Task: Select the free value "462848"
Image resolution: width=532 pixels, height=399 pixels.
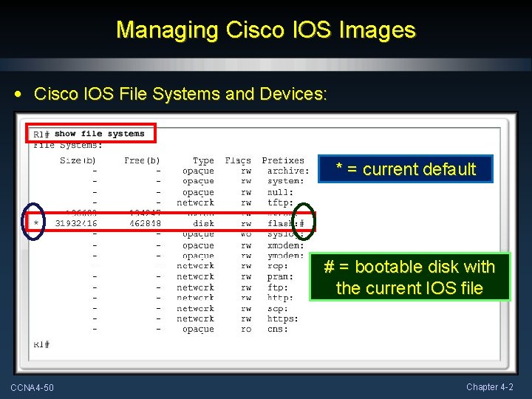Action: coord(145,223)
